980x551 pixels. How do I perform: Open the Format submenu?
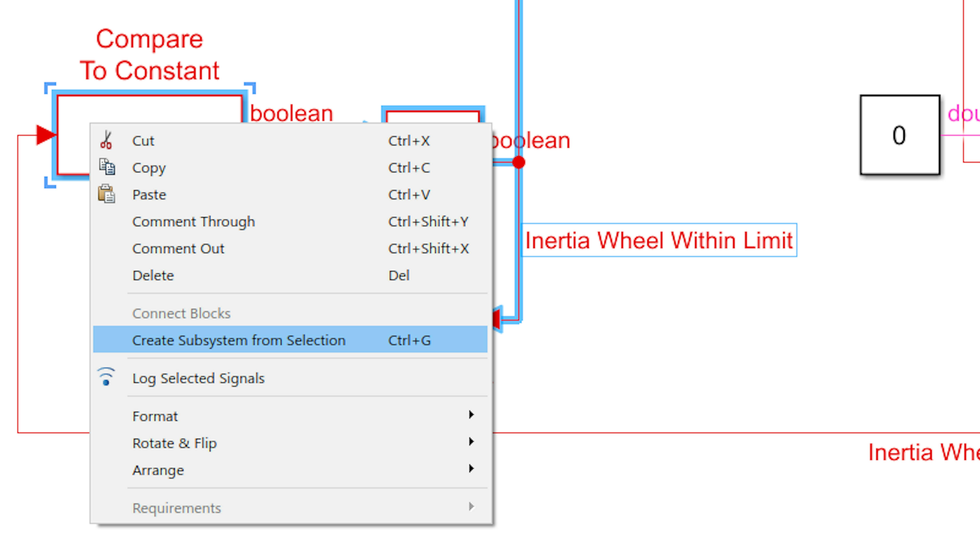(290, 416)
